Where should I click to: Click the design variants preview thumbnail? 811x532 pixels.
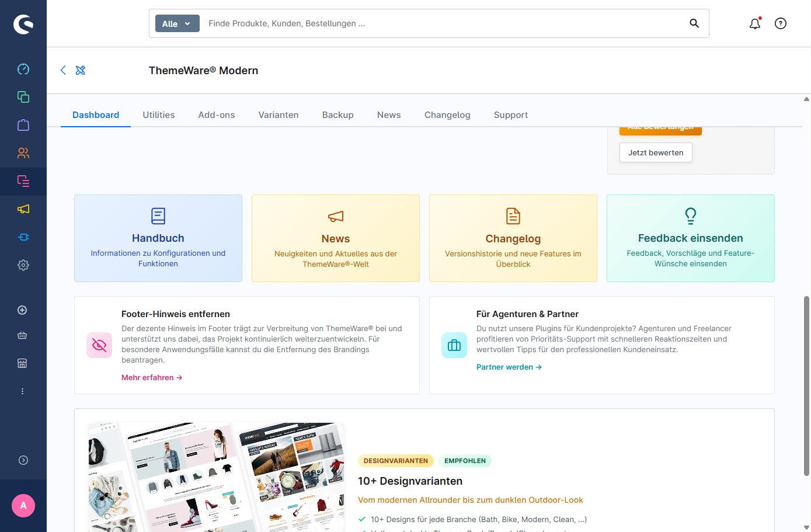pos(216,477)
